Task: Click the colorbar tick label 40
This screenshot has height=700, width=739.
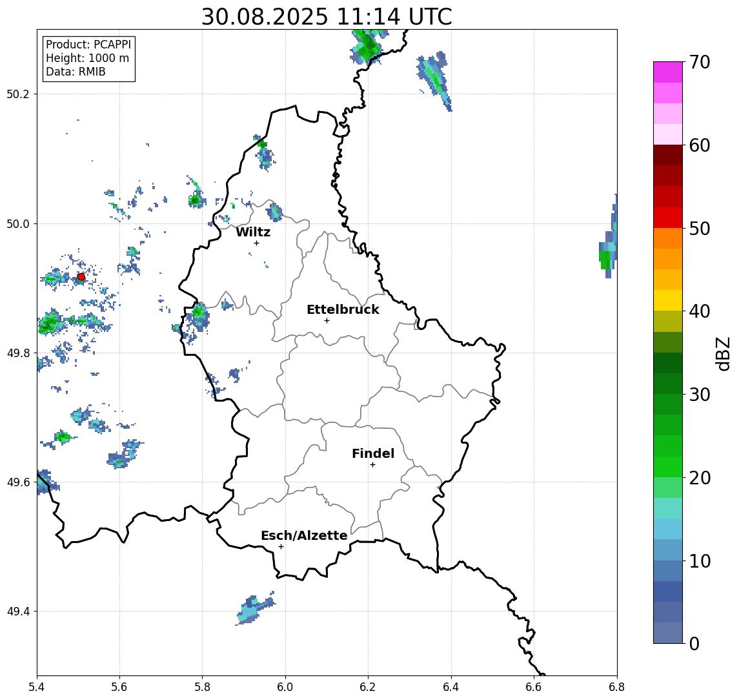Action: tap(700, 311)
